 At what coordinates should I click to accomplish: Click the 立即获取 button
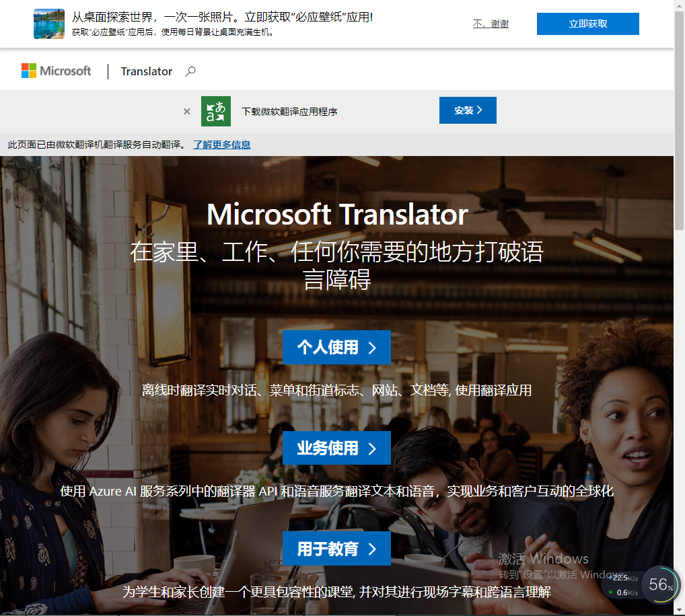coord(587,24)
